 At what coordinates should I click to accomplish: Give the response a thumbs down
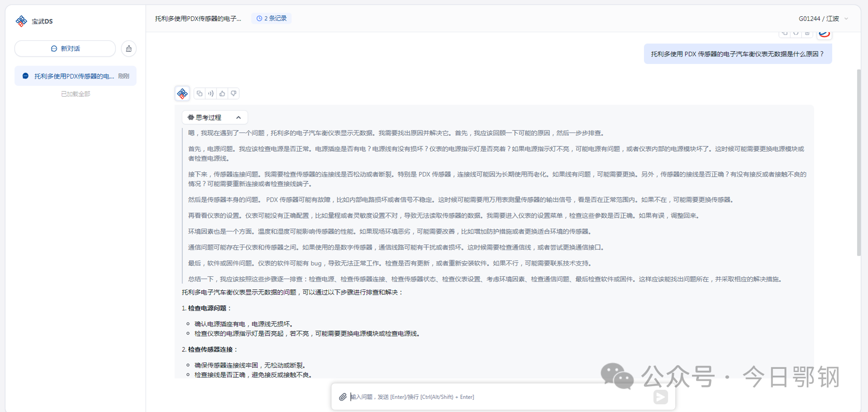[234, 94]
